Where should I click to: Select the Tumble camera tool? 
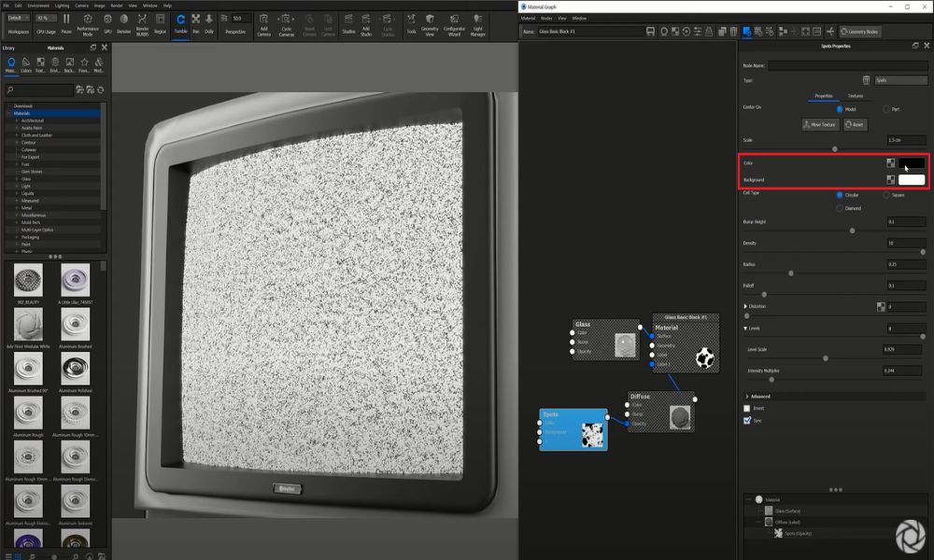point(180,21)
